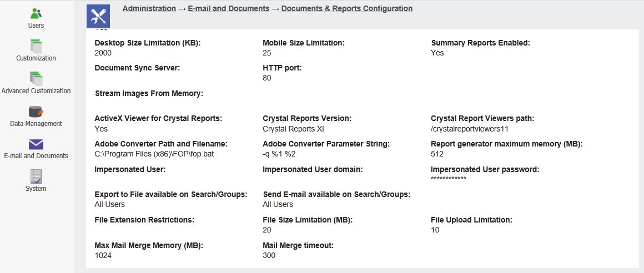Open the System checklist icon
Image resolution: width=644 pixels, height=273 pixels.
36,176
